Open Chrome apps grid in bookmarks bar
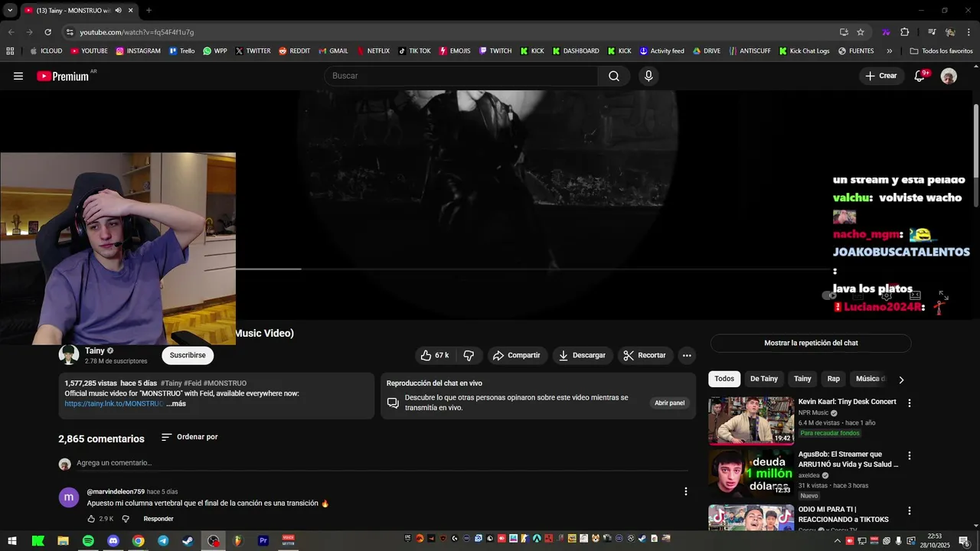The width and height of the screenshot is (980, 551). (10, 51)
